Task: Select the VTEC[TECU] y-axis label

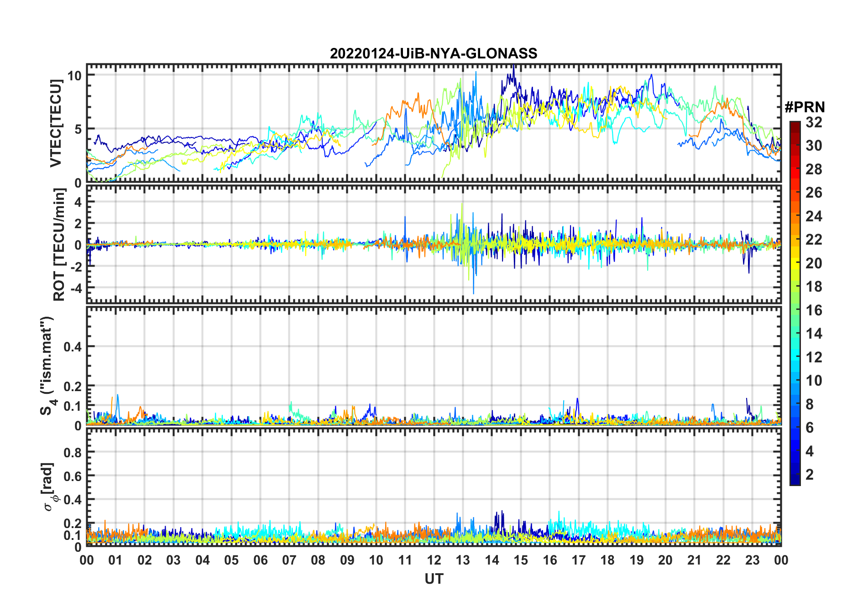Action: click(56, 123)
